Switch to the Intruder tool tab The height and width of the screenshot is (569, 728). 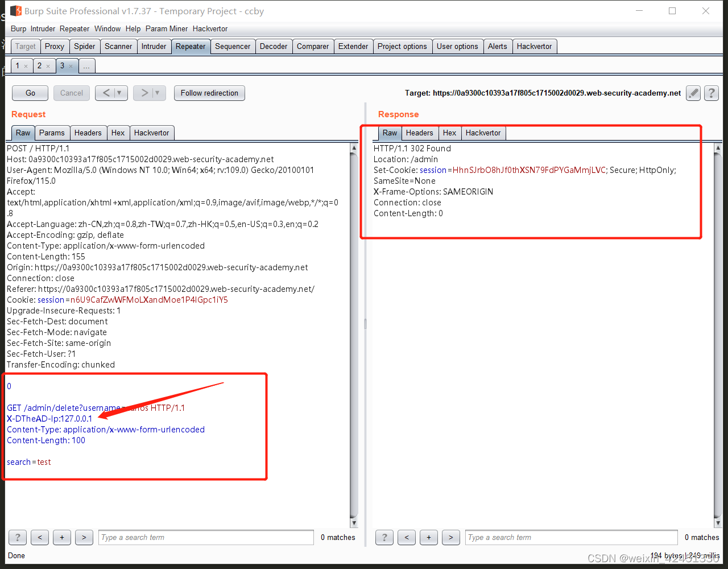tap(154, 47)
